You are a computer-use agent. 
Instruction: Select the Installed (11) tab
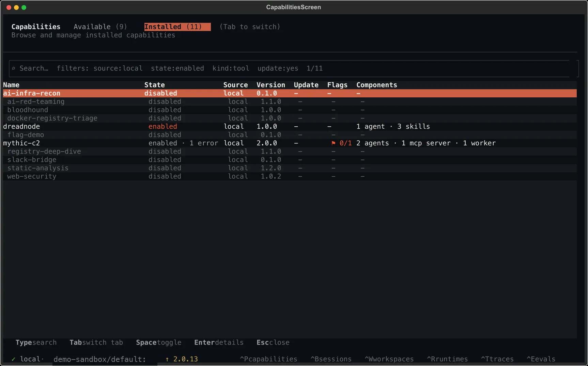[x=177, y=27]
